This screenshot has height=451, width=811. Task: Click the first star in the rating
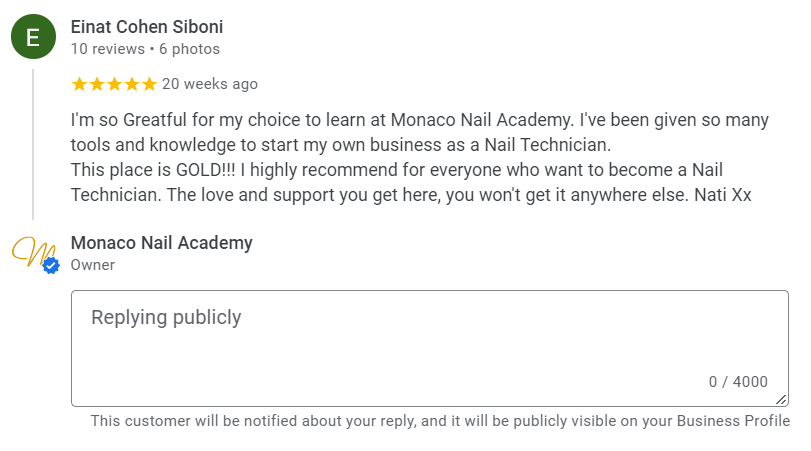[x=80, y=84]
